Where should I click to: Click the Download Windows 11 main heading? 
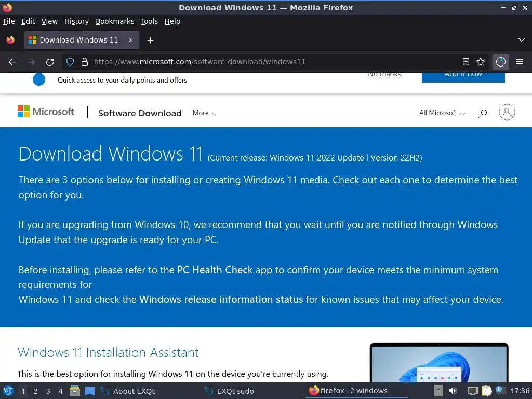point(111,154)
